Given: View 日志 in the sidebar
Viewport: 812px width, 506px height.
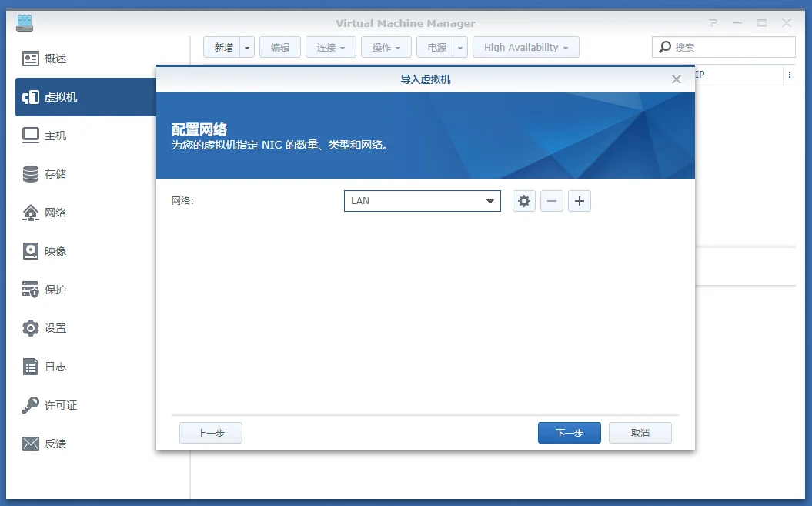Looking at the screenshot, I should point(85,367).
